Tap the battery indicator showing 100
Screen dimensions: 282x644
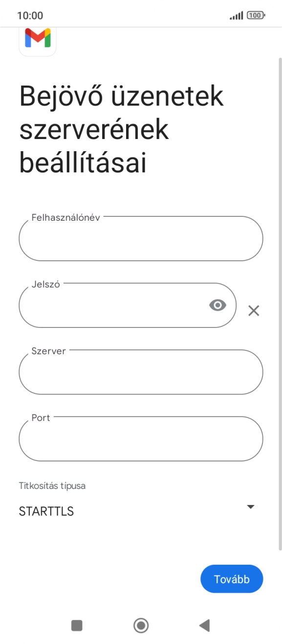pos(256,15)
